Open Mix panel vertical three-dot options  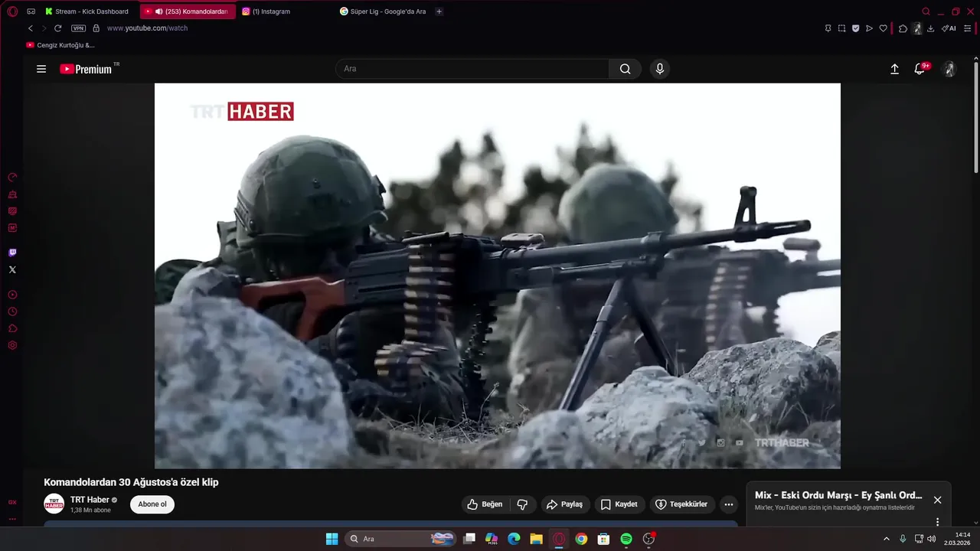pyautogui.click(x=937, y=522)
